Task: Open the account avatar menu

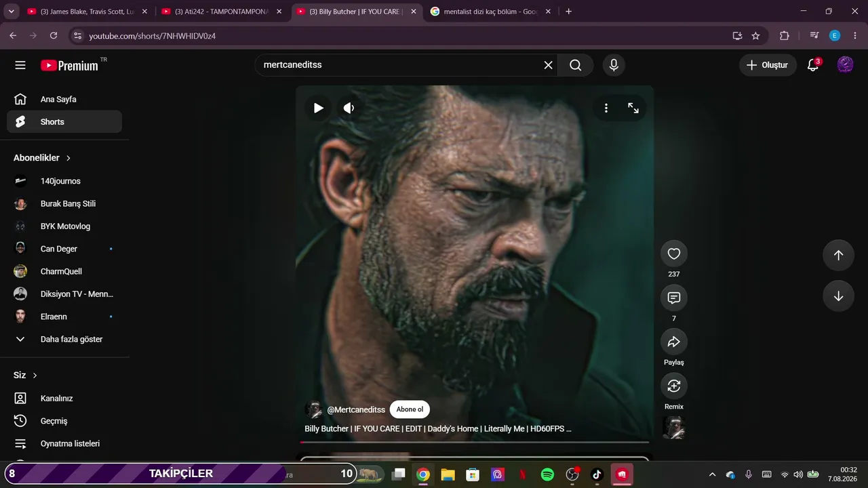Action: click(845, 65)
